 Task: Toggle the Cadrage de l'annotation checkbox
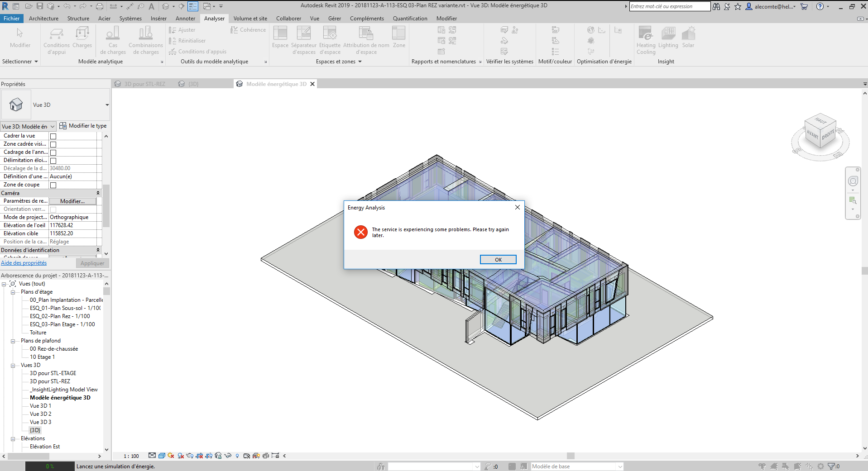click(x=53, y=152)
